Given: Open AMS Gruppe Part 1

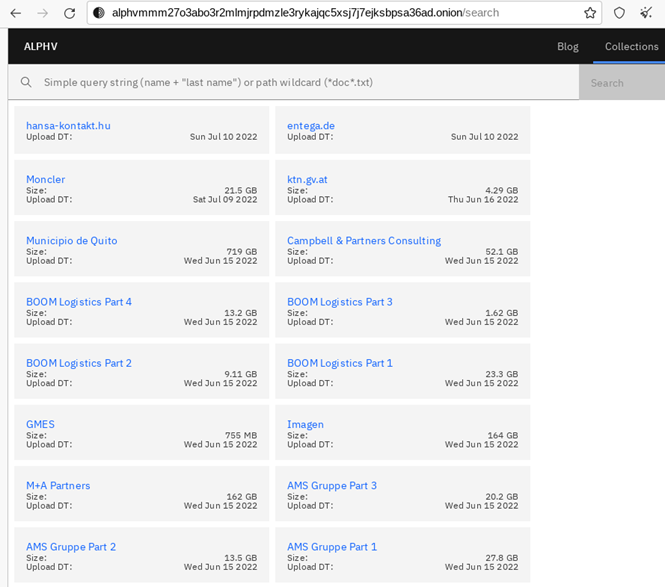Looking at the screenshot, I should coord(332,547).
